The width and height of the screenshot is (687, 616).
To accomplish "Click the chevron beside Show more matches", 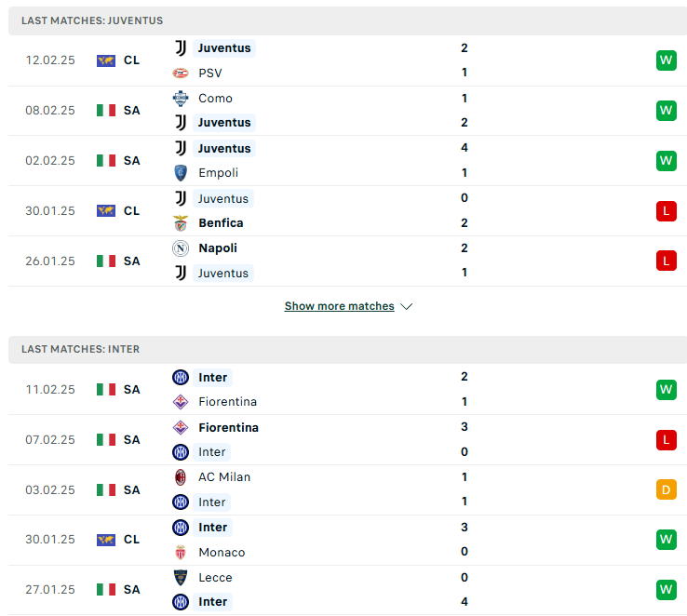I will (407, 306).
